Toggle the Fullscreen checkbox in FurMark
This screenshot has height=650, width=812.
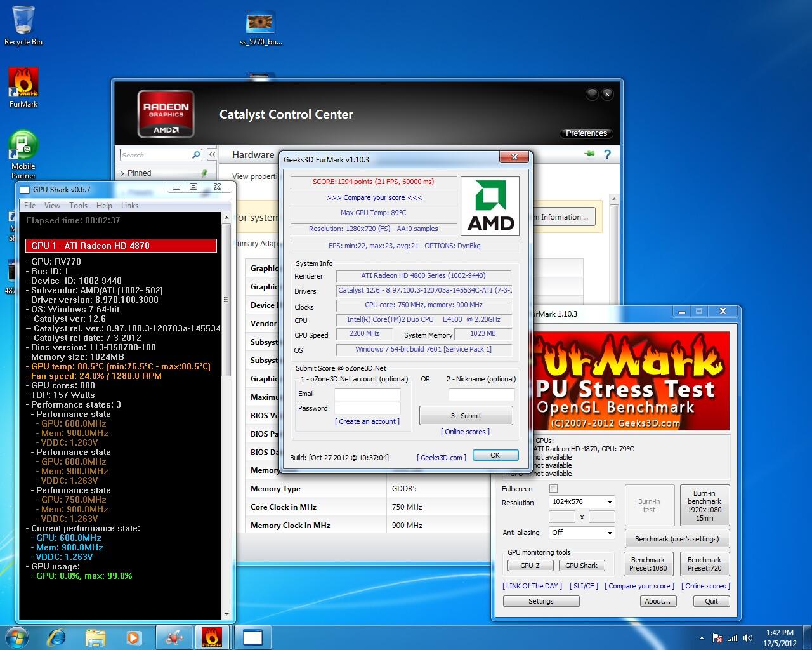click(553, 489)
